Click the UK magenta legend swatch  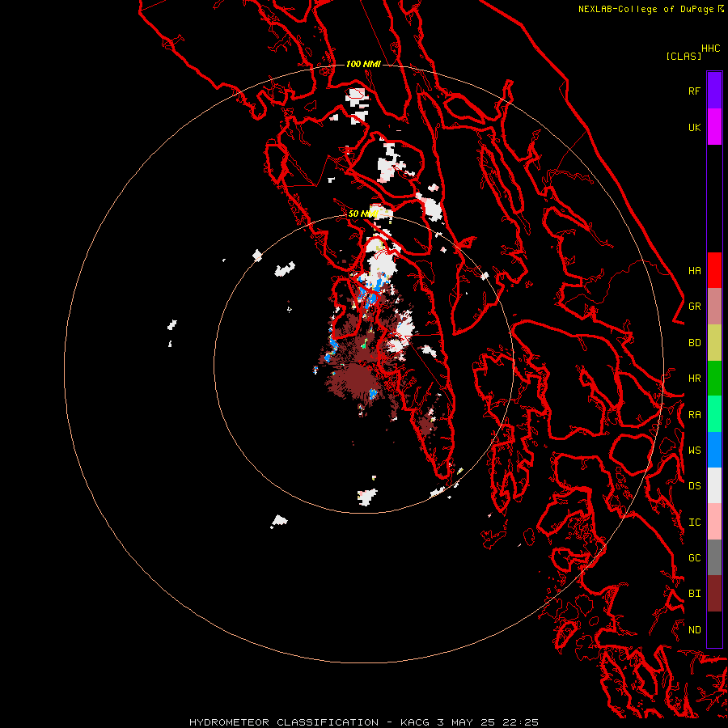[714, 127]
